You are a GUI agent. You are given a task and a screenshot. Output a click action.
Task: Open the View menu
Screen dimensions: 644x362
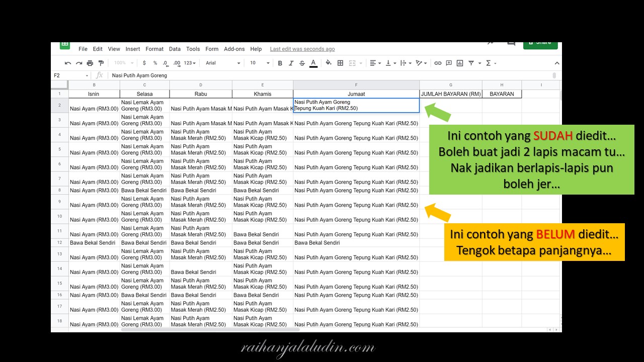coord(114,49)
